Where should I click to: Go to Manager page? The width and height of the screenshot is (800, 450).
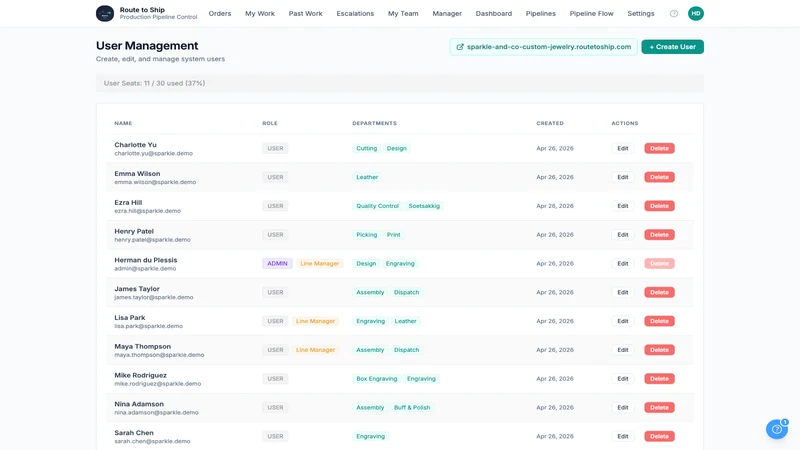pyautogui.click(x=447, y=14)
